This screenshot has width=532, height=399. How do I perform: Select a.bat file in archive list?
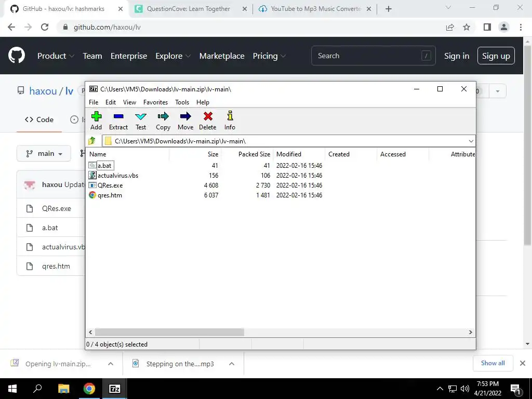click(x=104, y=166)
